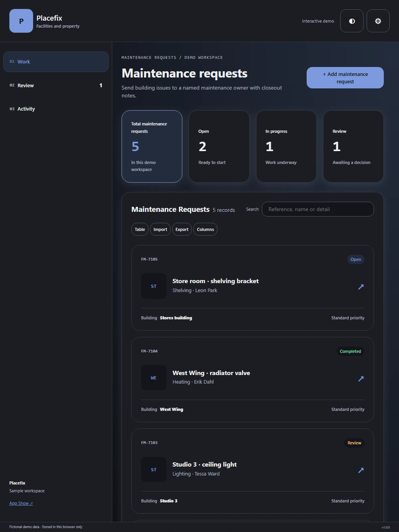
Task: Click reference FM-7103
Action: click(x=149, y=443)
